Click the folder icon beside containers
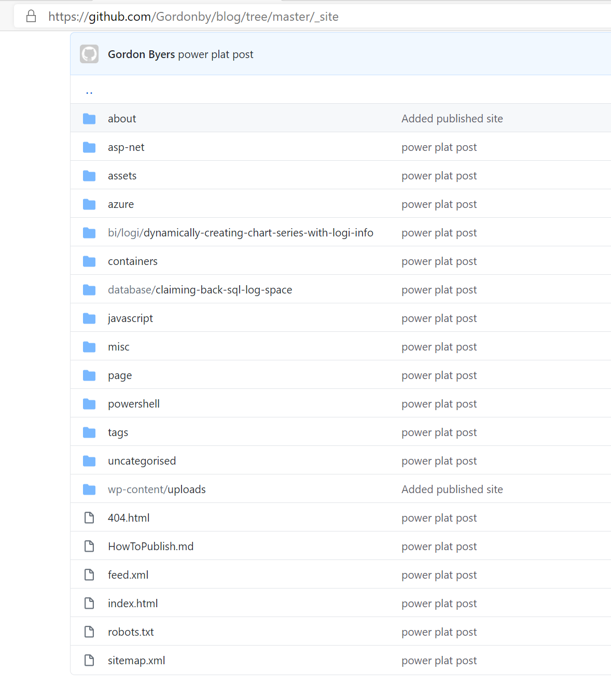 click(89, 261)
